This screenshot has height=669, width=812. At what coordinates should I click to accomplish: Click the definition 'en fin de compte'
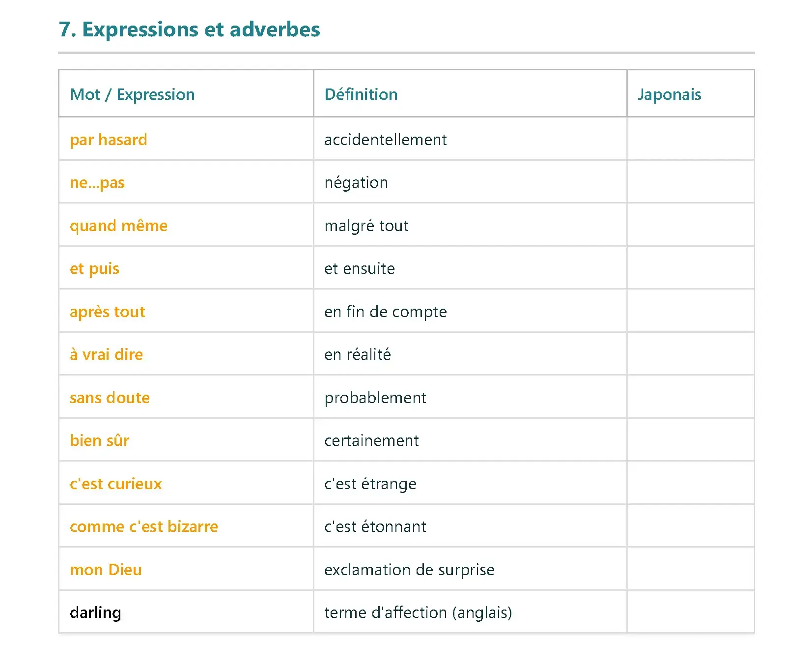(385, 312)
